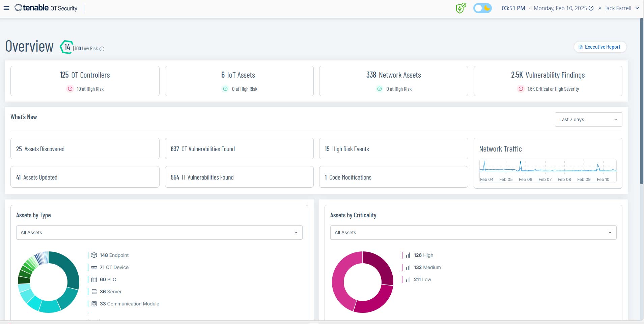This screenshot has height=324, width=644.
Task: Open the Executive Report
Action: pyautogui.click(x=600, y=47)
